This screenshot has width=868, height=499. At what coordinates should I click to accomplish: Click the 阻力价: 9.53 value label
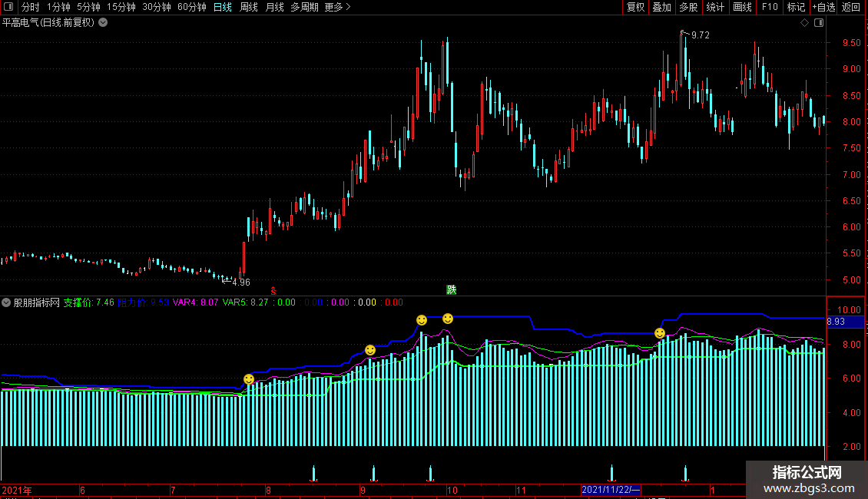pos(144,302)
